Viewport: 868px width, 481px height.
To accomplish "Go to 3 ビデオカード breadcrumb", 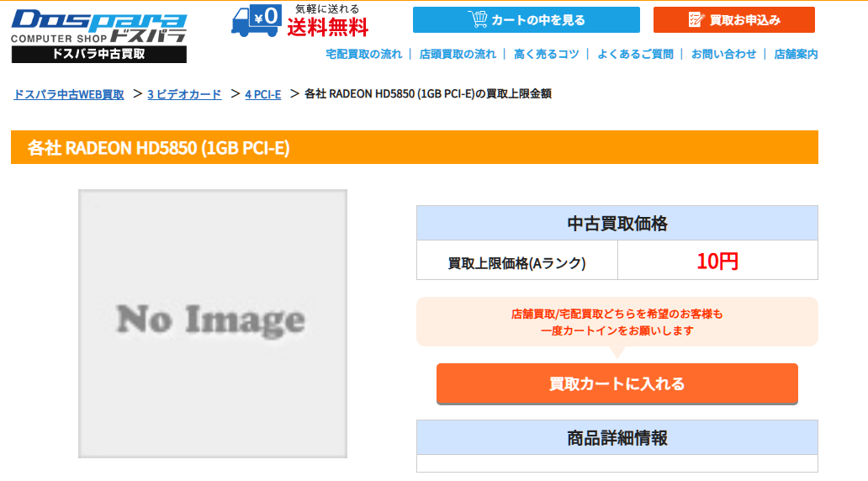I will point(184,94).
